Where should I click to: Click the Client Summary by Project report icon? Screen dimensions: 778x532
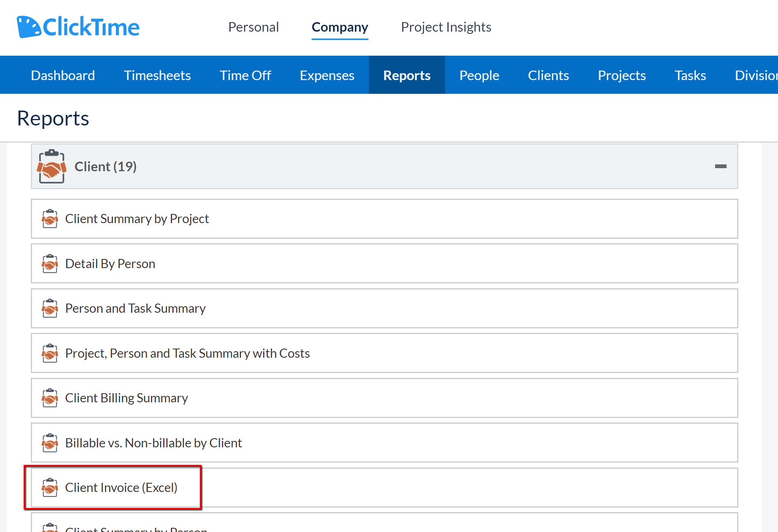coord(50,219)
